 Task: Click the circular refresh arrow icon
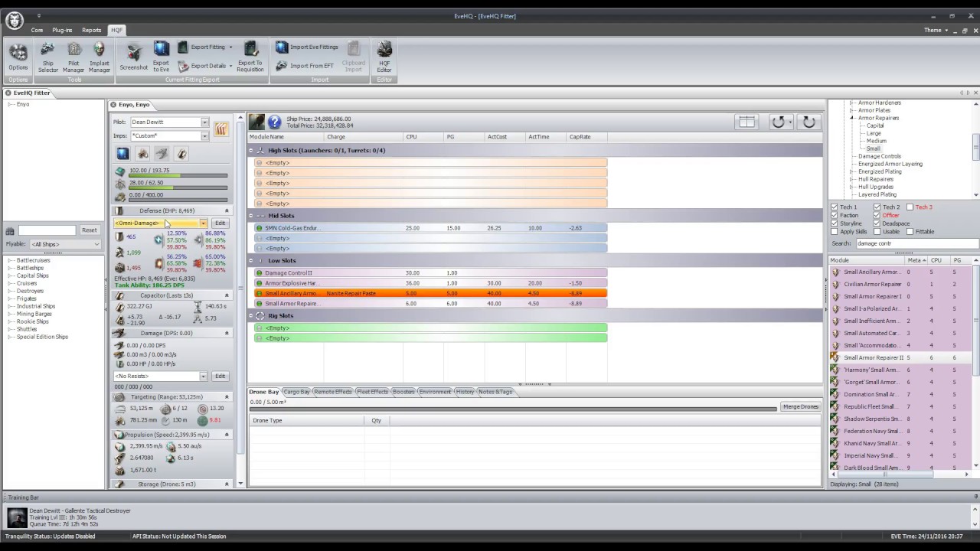click(808, 122)
